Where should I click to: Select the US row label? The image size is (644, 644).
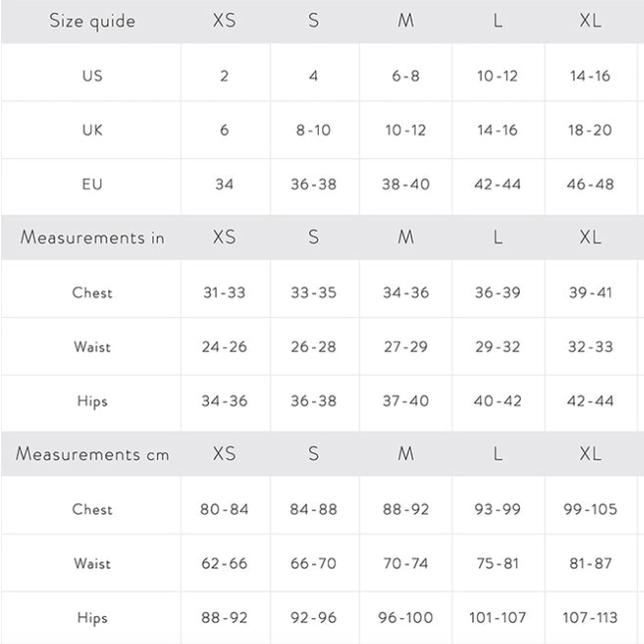click(92, 77)
